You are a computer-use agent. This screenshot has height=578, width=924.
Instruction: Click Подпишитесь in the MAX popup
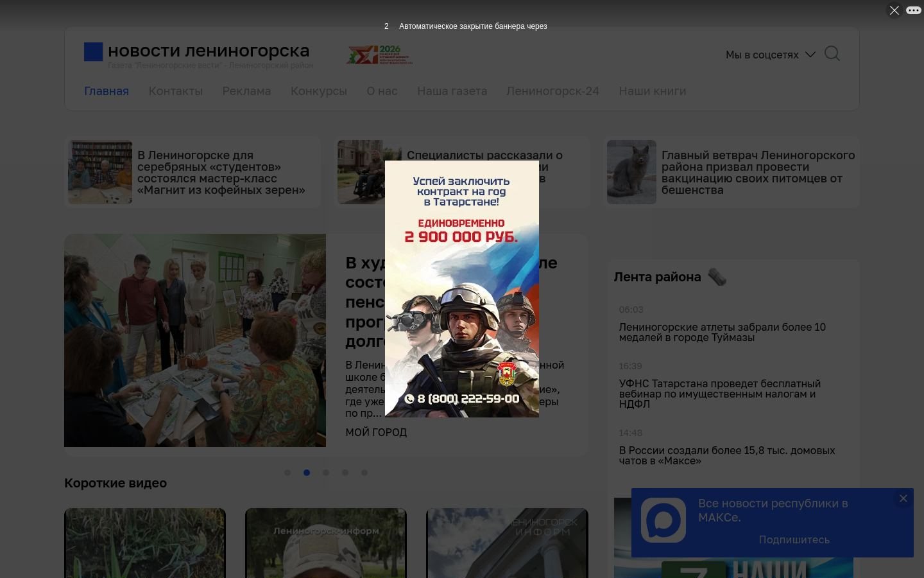coord(794,539)
